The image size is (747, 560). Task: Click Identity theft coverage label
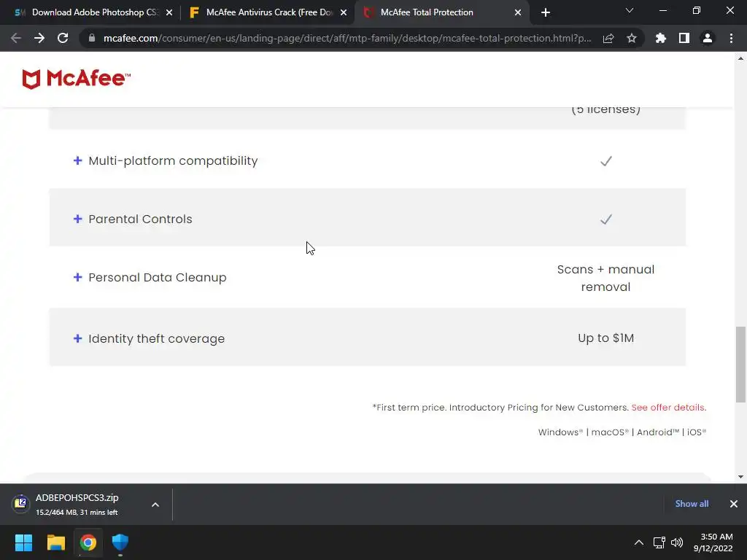[157, 338]
